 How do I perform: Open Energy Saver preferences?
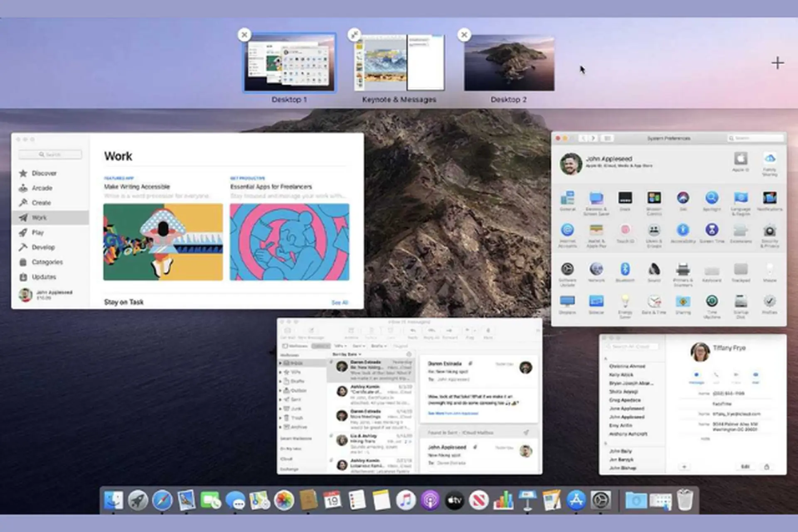pos(626,301)
